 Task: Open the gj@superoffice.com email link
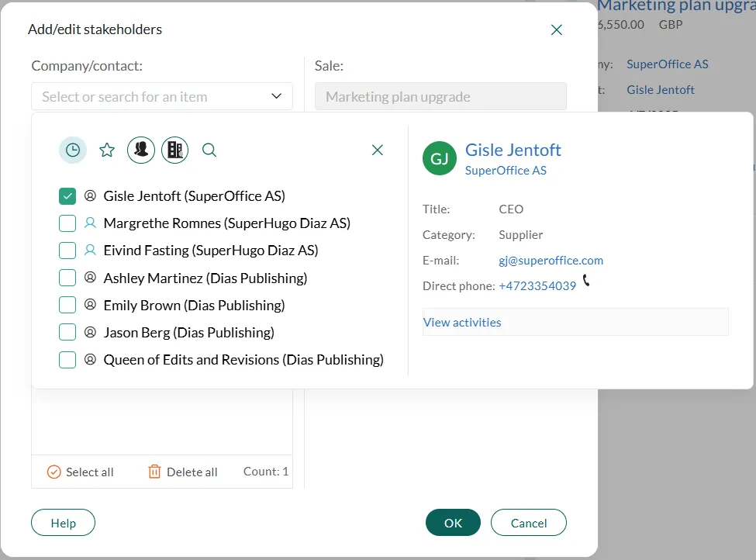[x=551, y=261]
